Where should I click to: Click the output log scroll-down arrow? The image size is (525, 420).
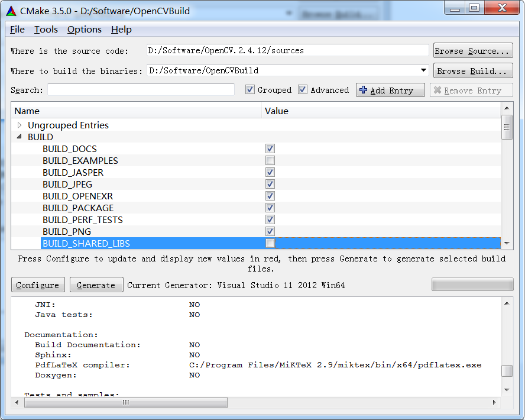tap(507, 390)
